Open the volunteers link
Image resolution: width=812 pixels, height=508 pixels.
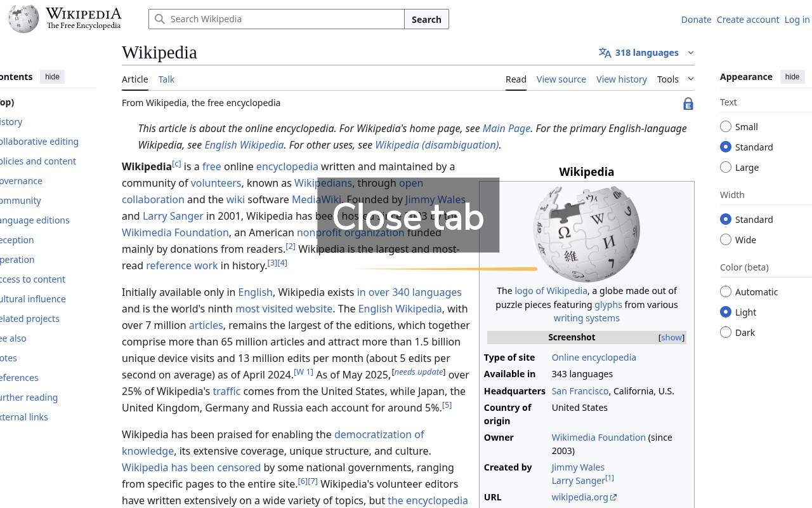coord(216,183)
